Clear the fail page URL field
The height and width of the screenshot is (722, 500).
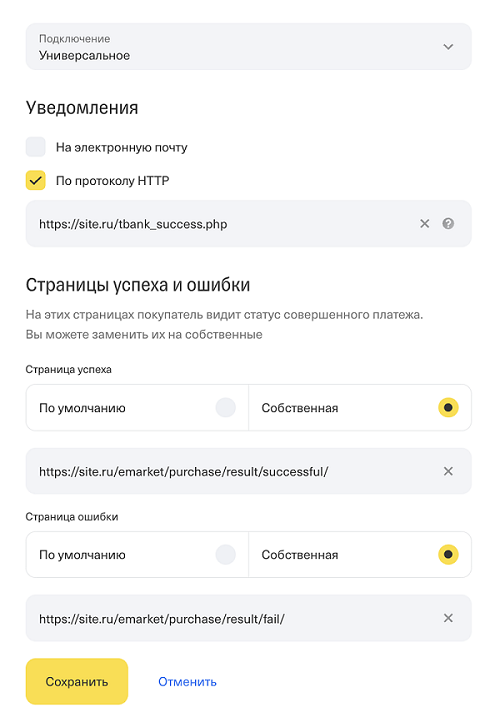pyautogui.click(x=448, y=618)
